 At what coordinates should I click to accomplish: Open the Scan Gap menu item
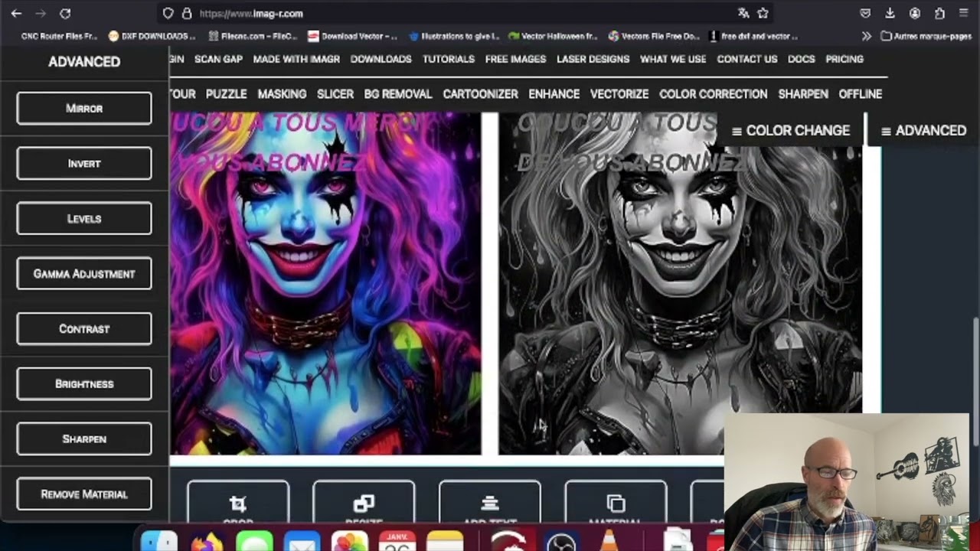[x=218, y=59]
